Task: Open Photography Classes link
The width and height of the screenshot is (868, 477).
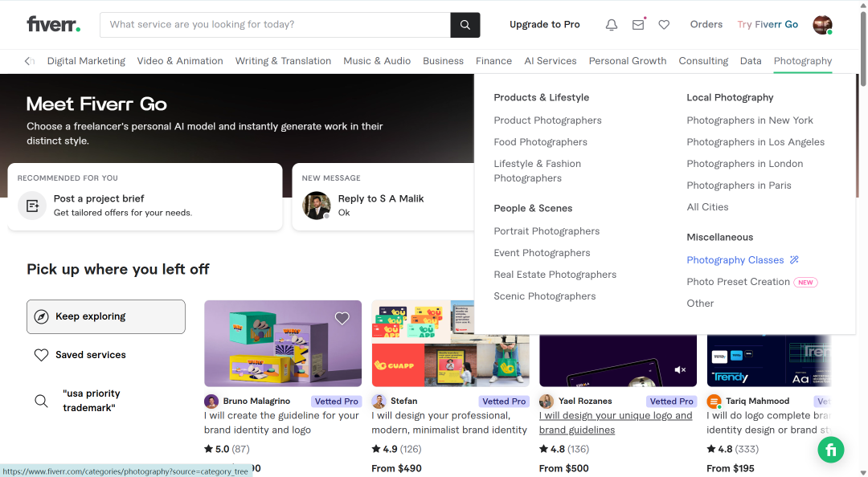Action: 735,259
